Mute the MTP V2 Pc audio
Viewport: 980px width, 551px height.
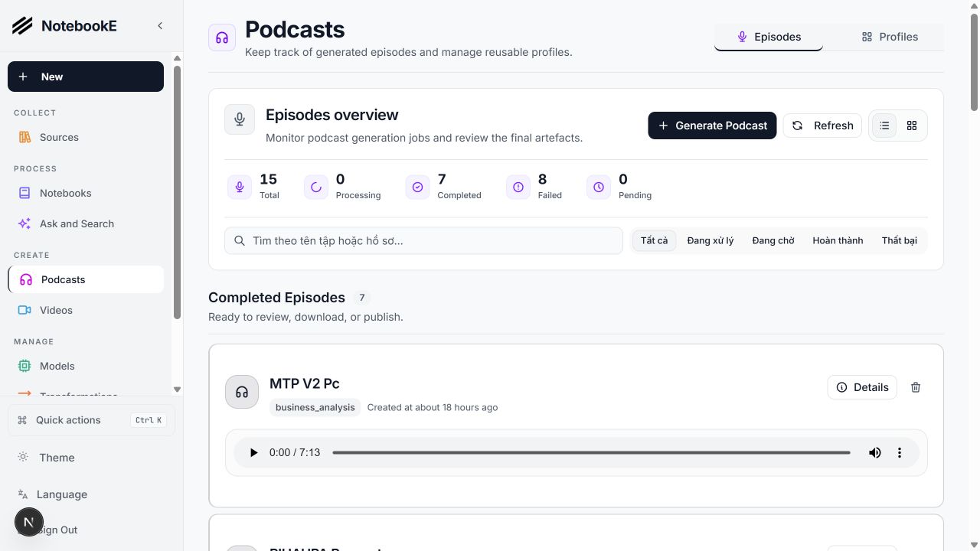point(875,453)
